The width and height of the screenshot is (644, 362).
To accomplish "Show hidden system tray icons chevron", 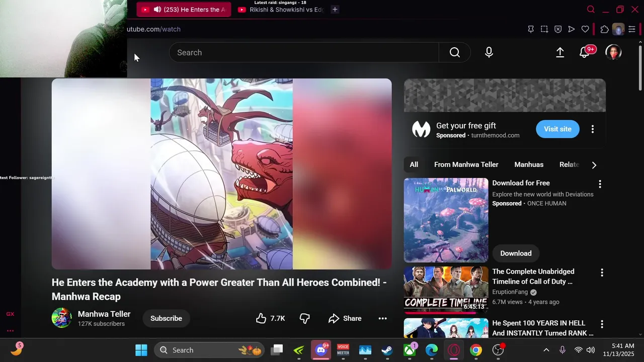I will click(546, 350).
